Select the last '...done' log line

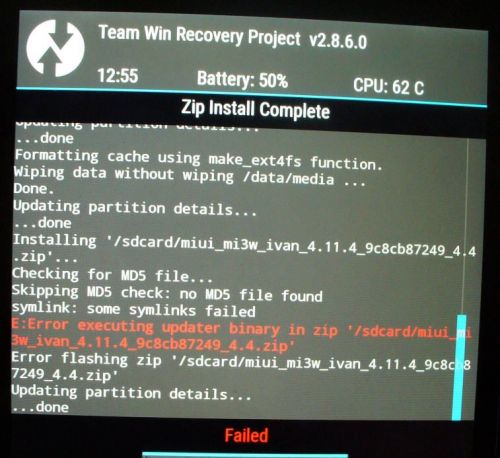click(x=40, y=407)
